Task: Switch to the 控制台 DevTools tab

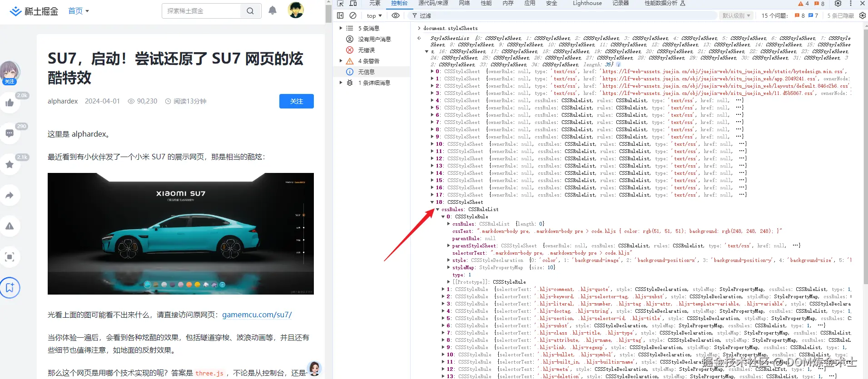Action: point(399,3)
